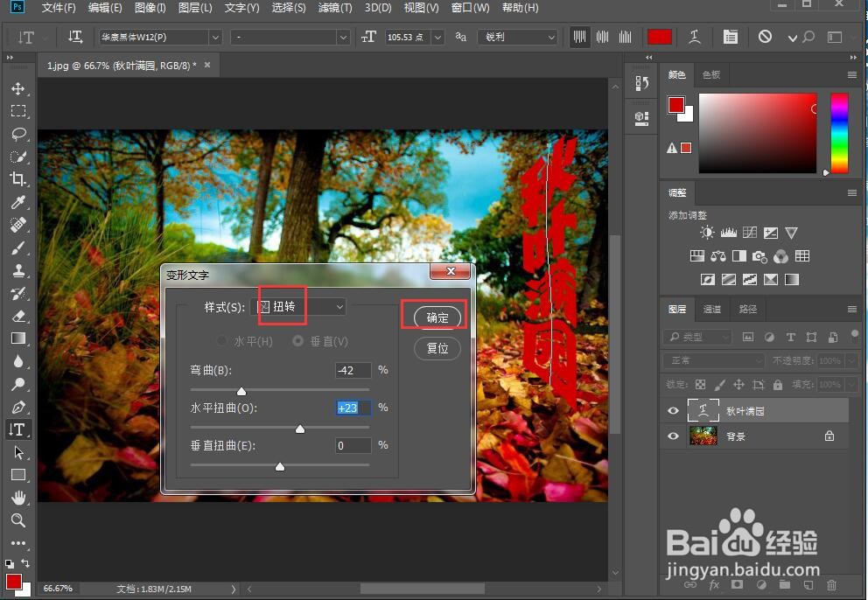Select the Path Selection tool
The height and width of the screenshot is (600, 868).
pos(18,452)
